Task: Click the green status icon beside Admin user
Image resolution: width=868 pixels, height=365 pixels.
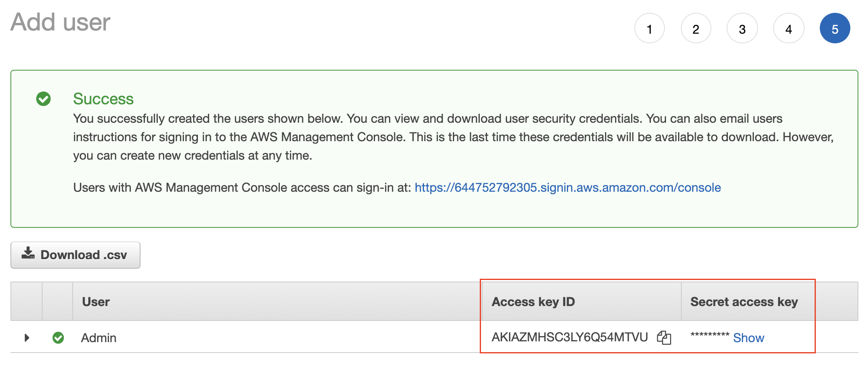Action: point(58,338)
